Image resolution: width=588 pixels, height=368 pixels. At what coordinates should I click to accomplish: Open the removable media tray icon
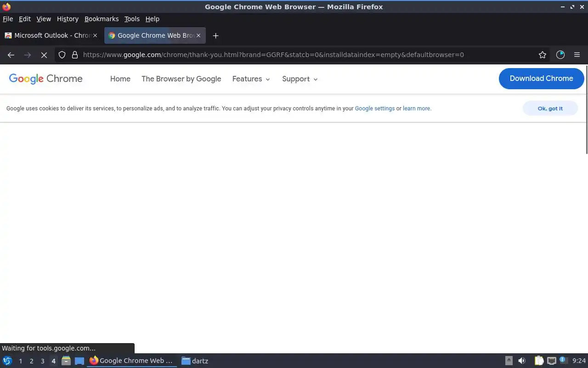tap(509, 361)
